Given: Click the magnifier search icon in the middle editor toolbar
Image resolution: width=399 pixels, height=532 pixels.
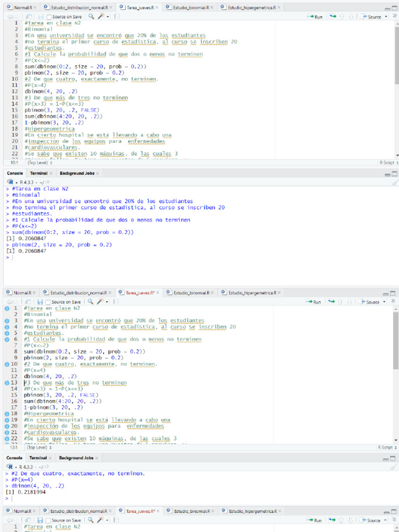Looking at the screenshot, I should point(90,302).
